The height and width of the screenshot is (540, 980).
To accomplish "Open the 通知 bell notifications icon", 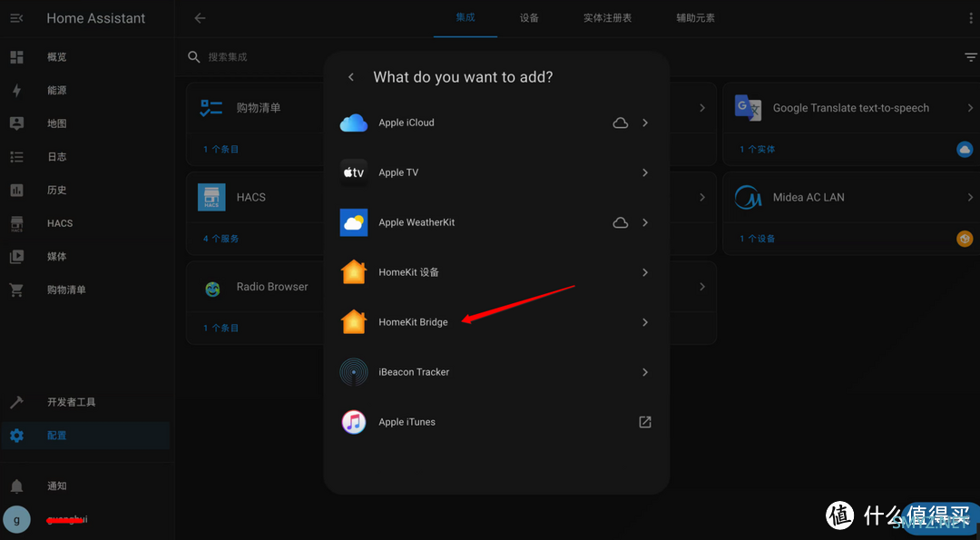I will [x=17, y=486].
